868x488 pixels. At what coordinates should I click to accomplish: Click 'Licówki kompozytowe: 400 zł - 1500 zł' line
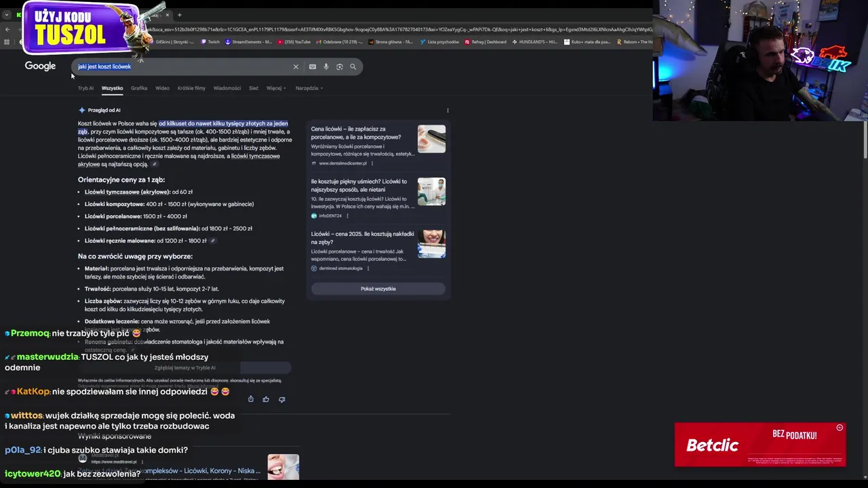point(169,204)
